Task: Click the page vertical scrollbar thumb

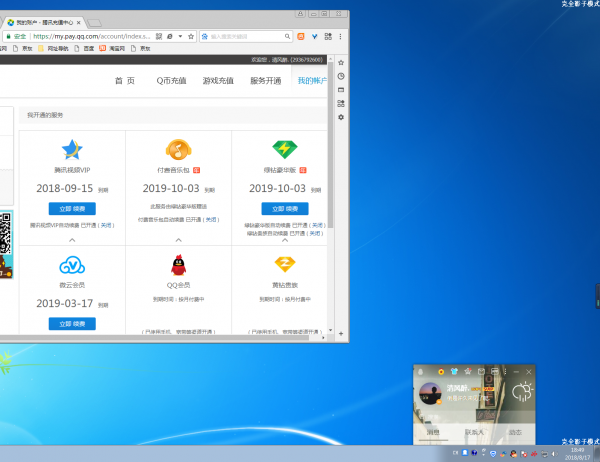Action: [x=331, y=145]
